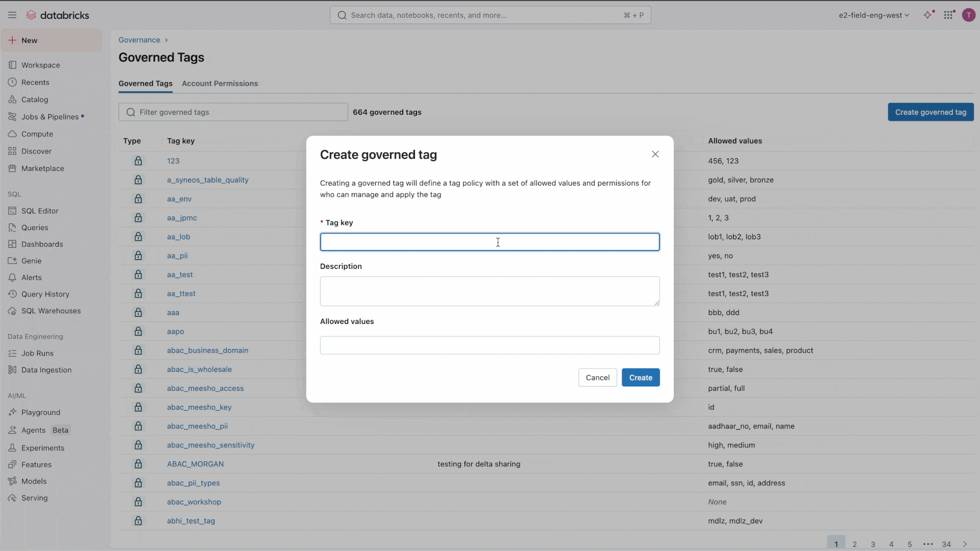Image resolution: width=980 pixels, height=551 pixels.
Task: Select the Governed Tags tab
Action: coord(145,84)
